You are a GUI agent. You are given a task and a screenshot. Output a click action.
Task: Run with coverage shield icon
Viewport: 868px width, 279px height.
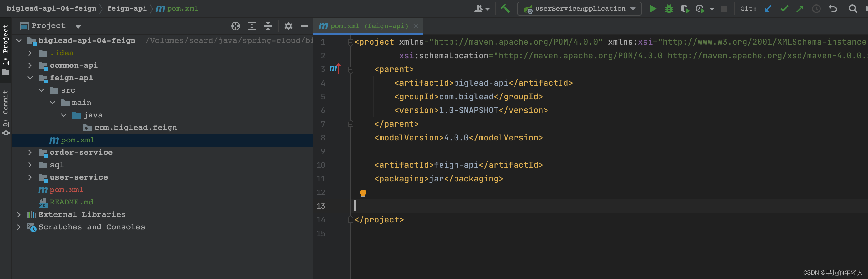(684, 9)
